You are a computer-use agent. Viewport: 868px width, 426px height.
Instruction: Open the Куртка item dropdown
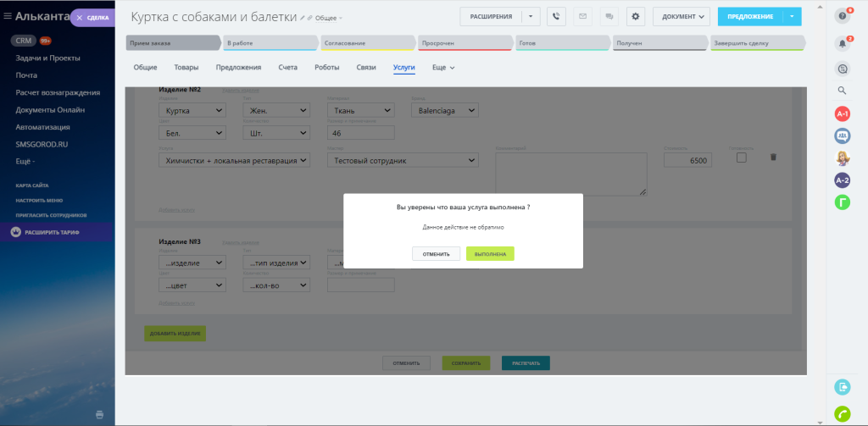pyautogui.click(x=192, y=111)
